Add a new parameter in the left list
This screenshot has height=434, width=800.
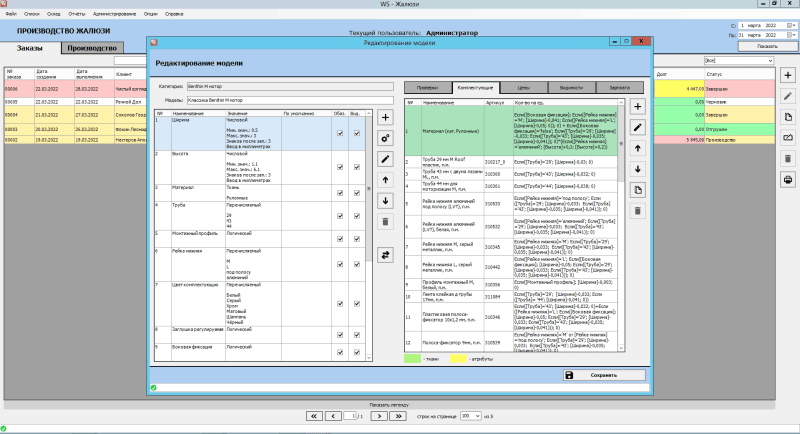tap(386, 117)
